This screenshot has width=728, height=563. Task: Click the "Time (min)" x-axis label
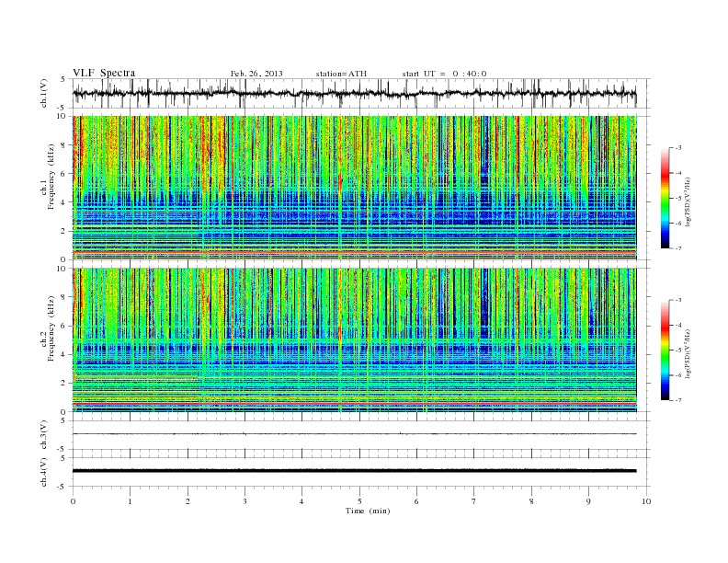368,511
